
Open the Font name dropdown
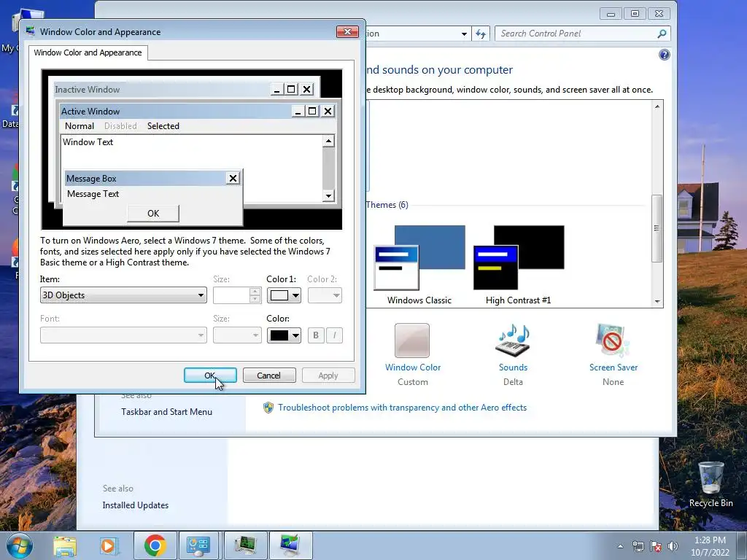[123, 335]
